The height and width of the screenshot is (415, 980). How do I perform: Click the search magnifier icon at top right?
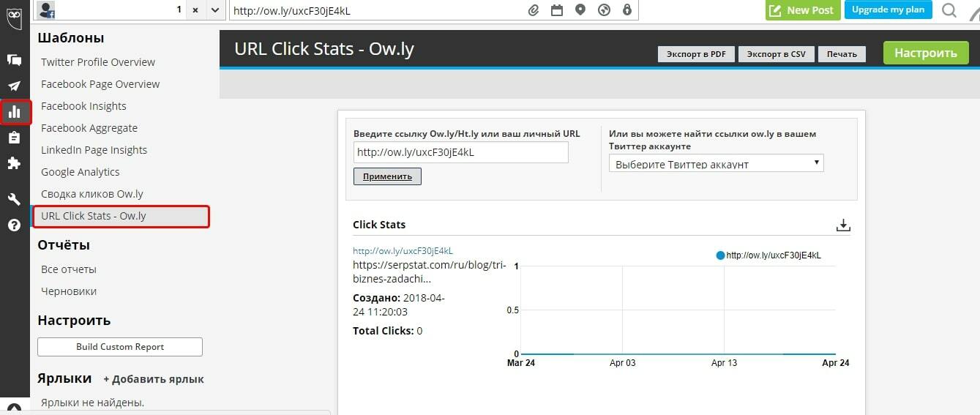[x=949, y=10]
